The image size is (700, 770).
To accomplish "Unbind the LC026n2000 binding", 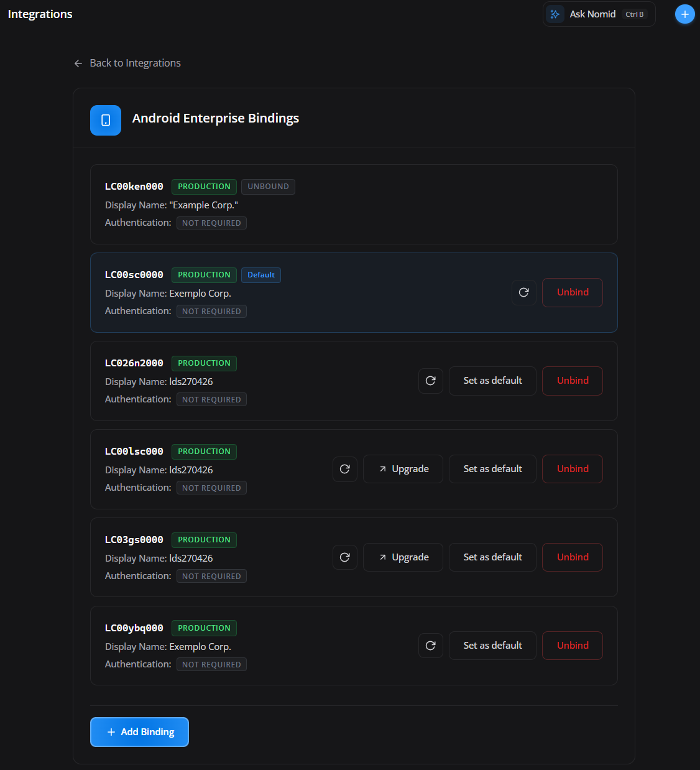I will 573,381.
